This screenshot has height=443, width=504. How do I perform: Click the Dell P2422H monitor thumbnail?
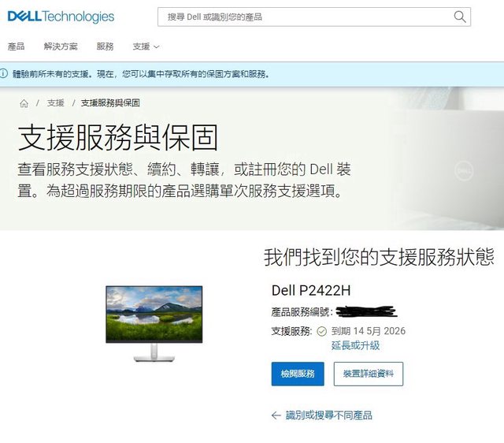pyautogui.click(x=154, y=322)
